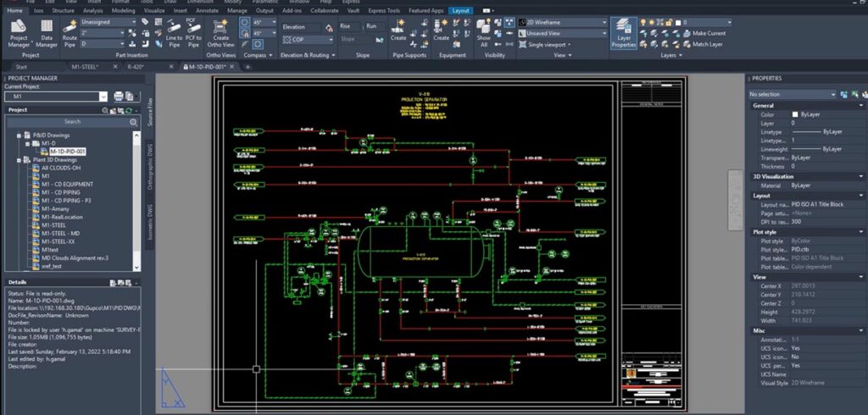Open the Layer Properties panel

coord(623,34)
